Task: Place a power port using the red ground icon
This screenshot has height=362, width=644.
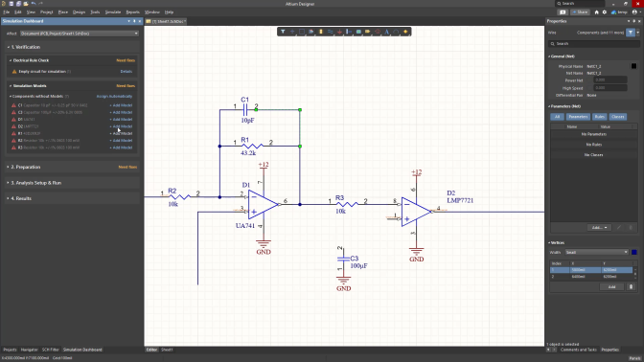Action: [x=339, y=32]
